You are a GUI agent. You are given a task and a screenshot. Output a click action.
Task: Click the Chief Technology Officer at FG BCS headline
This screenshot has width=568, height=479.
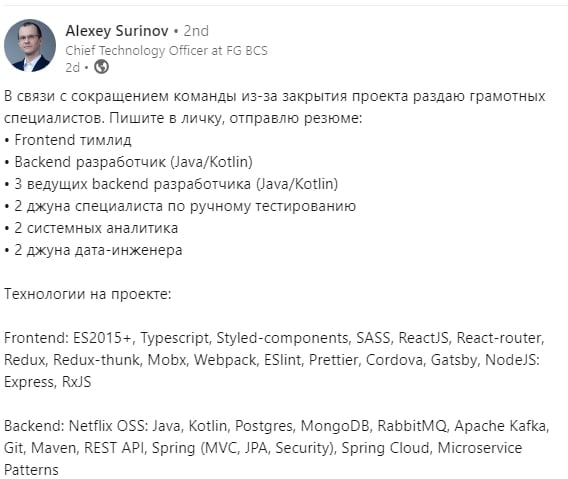(166, 50)
